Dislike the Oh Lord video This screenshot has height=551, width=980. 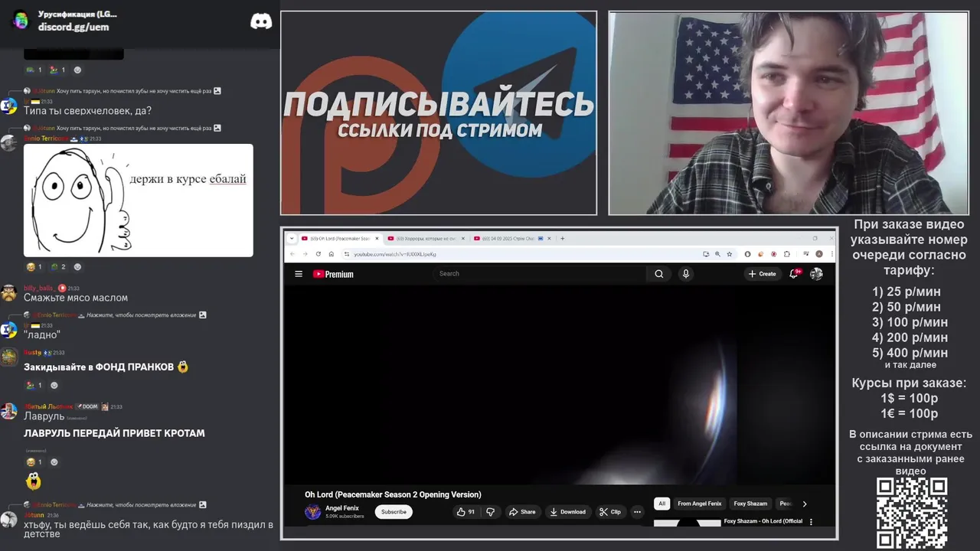click(x=491, y=512)
